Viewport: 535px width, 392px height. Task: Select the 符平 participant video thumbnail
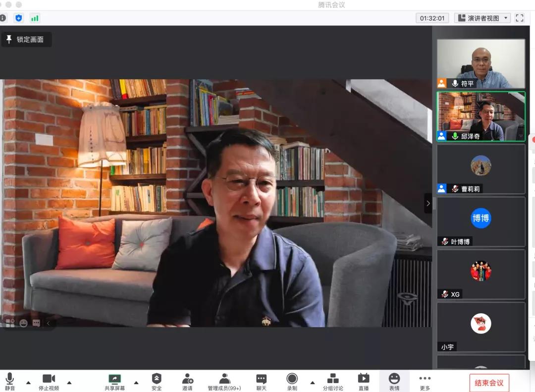pyautogui.click(x=481, y=63)
